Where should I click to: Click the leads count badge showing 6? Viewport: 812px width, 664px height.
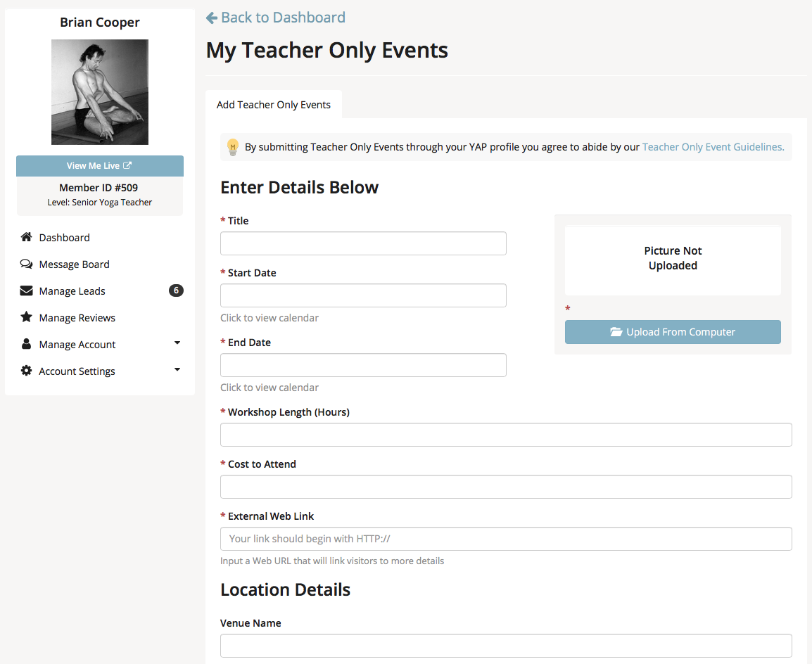pos(176,290)
